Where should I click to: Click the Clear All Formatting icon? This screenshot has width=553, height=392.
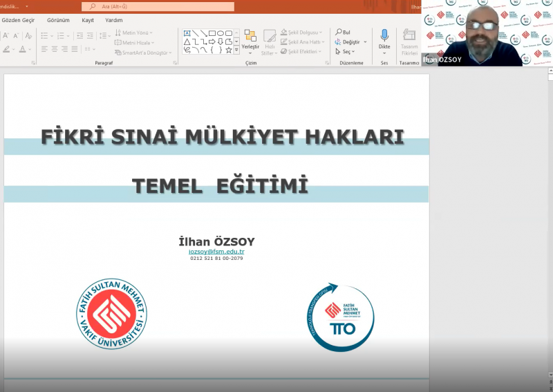(28, 36)
